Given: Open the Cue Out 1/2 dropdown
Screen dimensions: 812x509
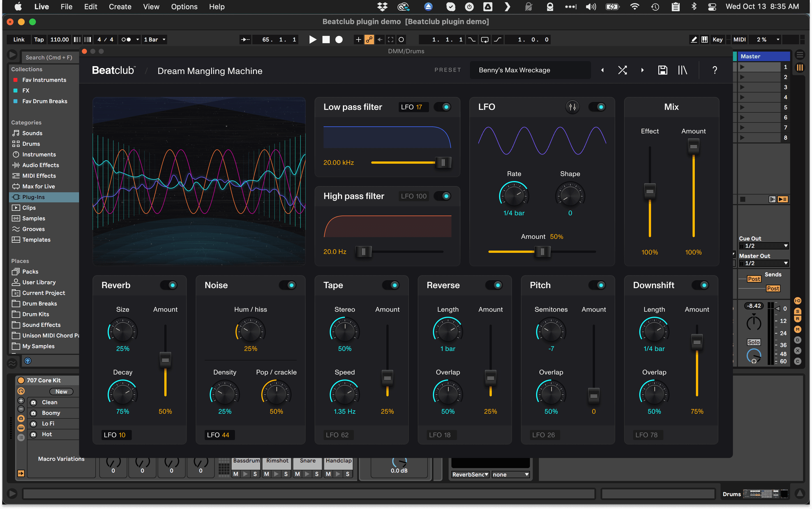Looking at the screenshot, I should point(764,246).
